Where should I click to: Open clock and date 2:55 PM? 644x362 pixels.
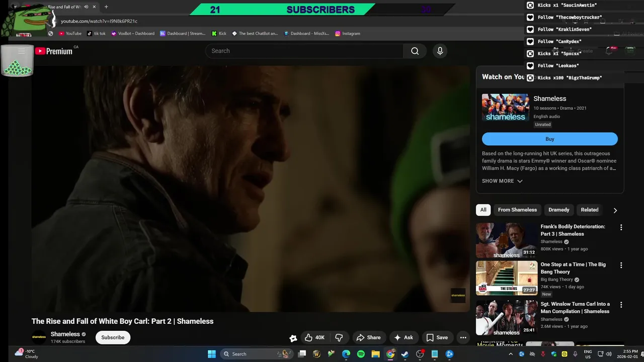click(x=626, y=354)
